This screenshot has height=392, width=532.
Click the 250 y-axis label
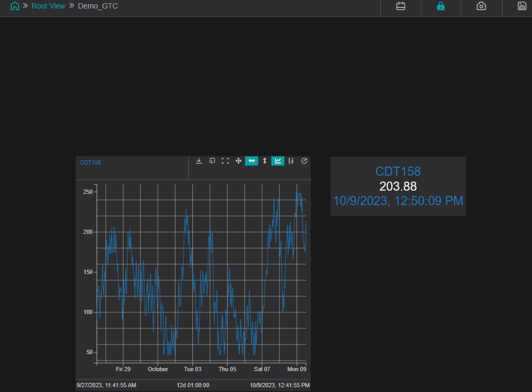point(88,192)
